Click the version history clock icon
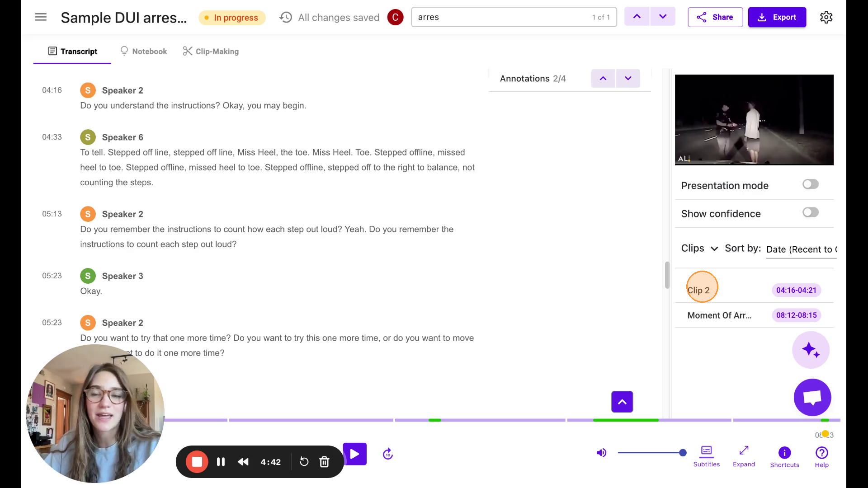 point(285,17)
